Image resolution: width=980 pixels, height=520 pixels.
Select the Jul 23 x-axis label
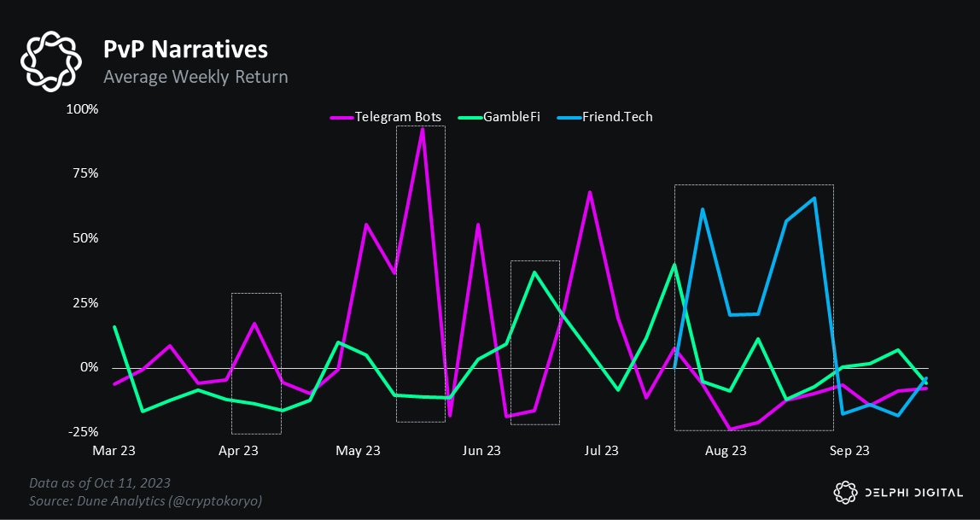604,451
